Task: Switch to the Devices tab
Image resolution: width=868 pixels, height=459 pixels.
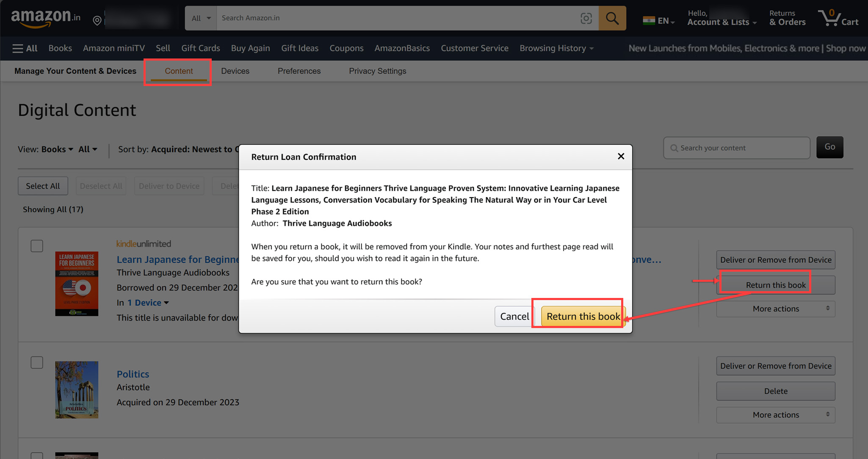Action: click(x=235, y=71)
